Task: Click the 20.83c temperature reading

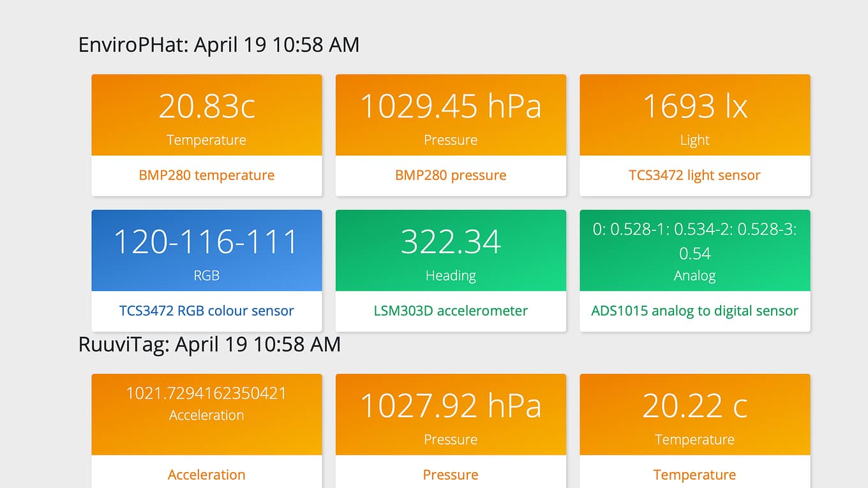Action: point(207,106)
